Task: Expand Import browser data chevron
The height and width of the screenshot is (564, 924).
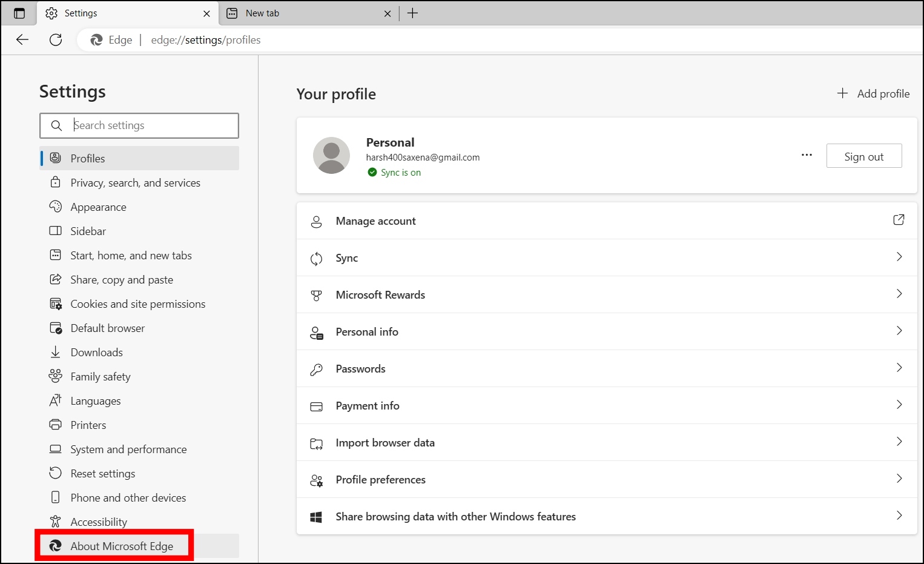Action: click(899, 442)
